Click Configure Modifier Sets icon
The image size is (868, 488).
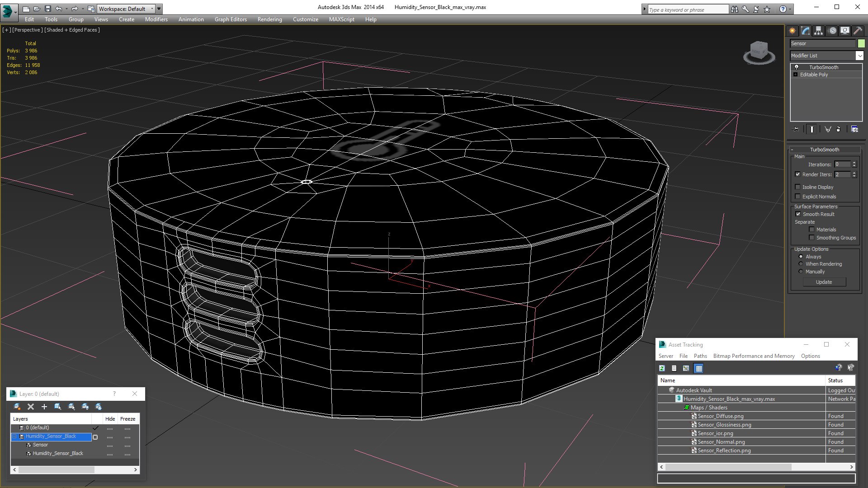click(x=854, y=129)
